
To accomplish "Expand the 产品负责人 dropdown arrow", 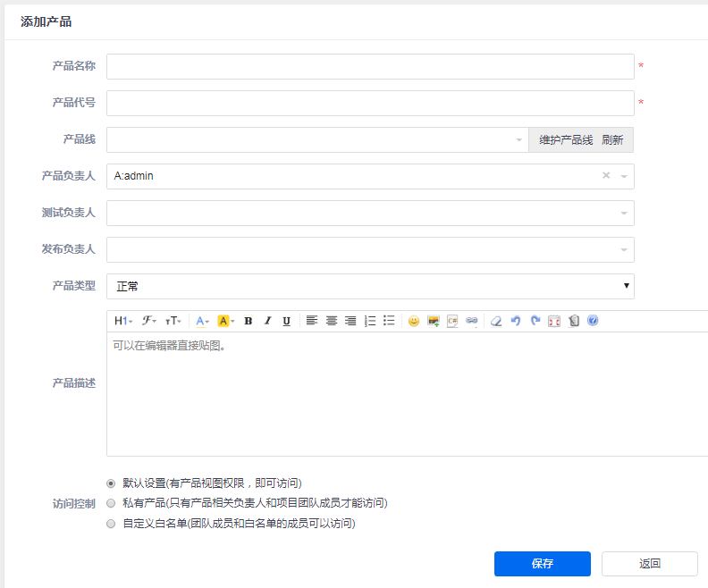I will point(624,176).
